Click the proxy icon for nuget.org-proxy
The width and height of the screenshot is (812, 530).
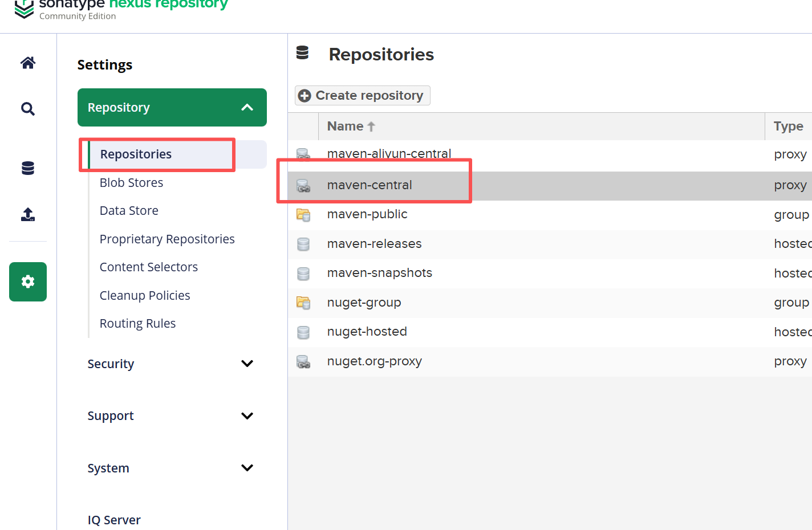(303, 362)
